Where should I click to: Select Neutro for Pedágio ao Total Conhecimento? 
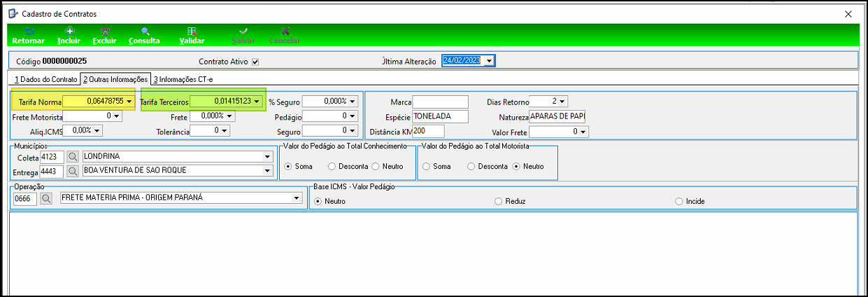point(376,167)
